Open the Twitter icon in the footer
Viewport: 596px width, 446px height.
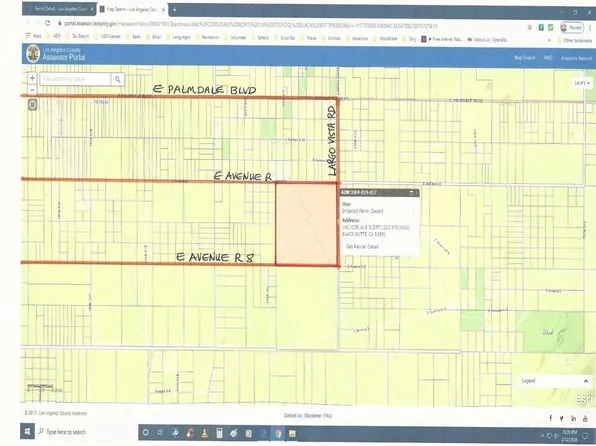click(561, 418)
